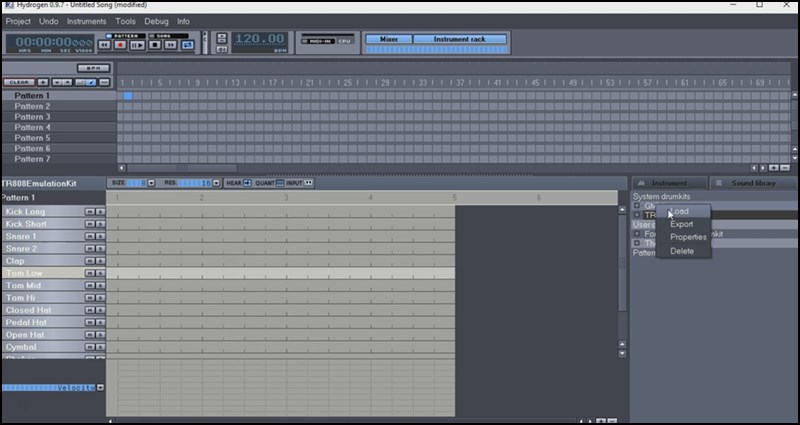
Task: Toggle the QUANT quantize option
Action: pyautogui.click(x=278, y=183)
